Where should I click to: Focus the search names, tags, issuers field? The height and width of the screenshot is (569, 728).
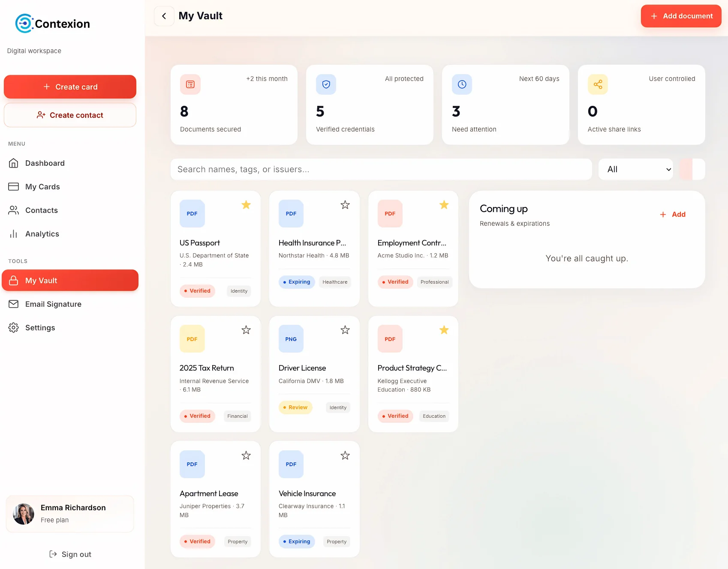381,169
